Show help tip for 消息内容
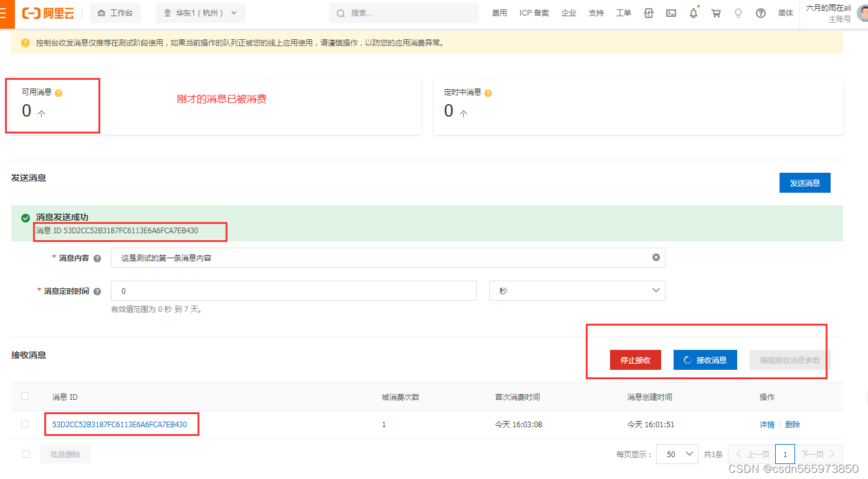This screenshot has width=868, height=479. [97, 258]
